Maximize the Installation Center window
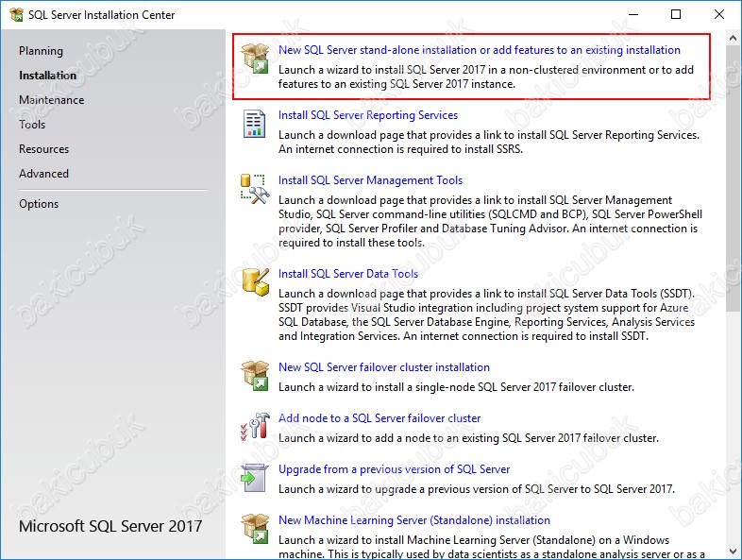This screenshot has width=742, height=560. coord(676,14)
